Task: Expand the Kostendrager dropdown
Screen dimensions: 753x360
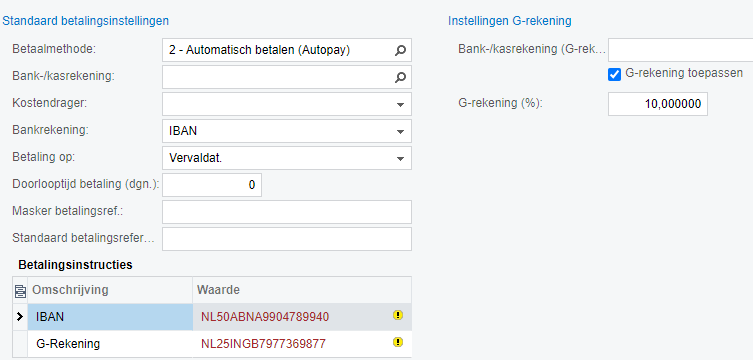Action: click(401, 105)
